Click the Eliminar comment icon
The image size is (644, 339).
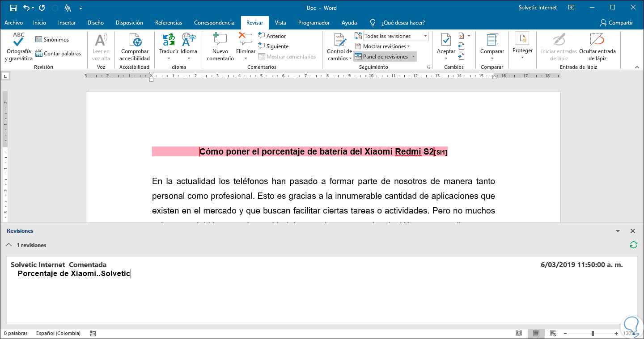coord(246,40)
